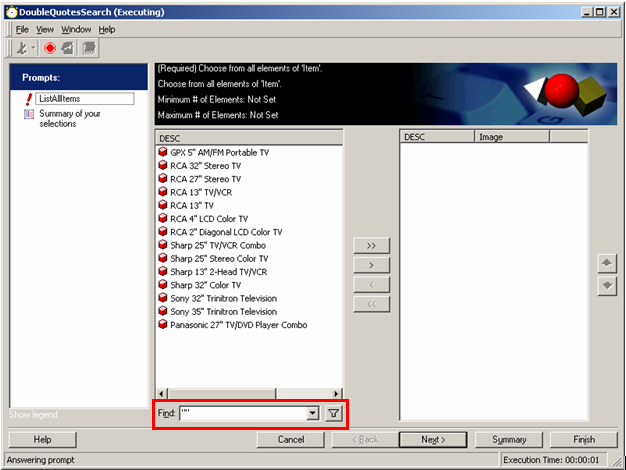The width and height of the screenshot is (626, 470).
Task: Click the move up arrow button
Action: (607, 263)
